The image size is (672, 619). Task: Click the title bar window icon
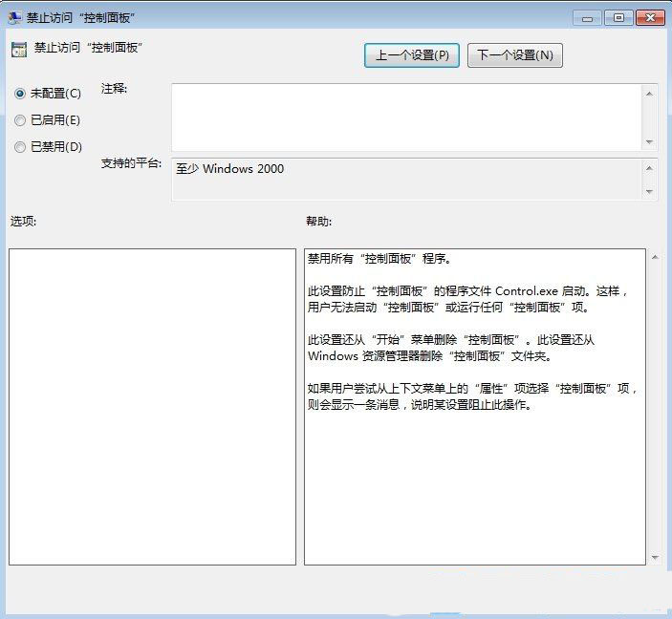tap(14, 17)
